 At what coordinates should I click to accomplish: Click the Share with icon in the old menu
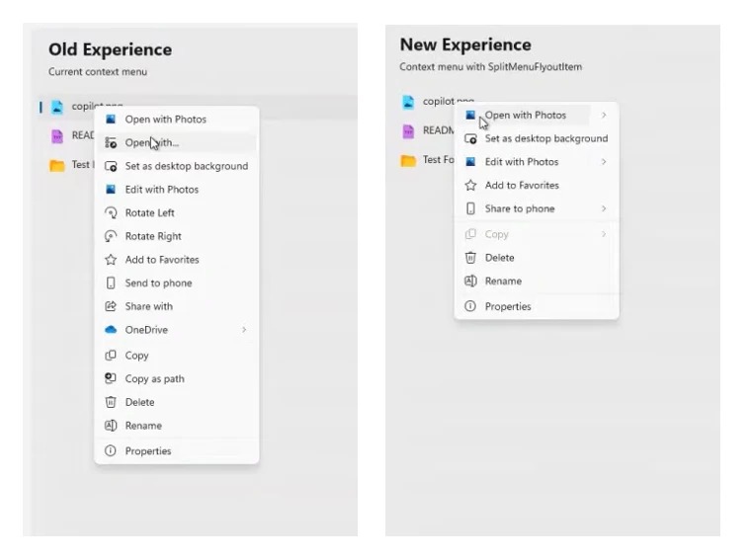coord(112,306)
